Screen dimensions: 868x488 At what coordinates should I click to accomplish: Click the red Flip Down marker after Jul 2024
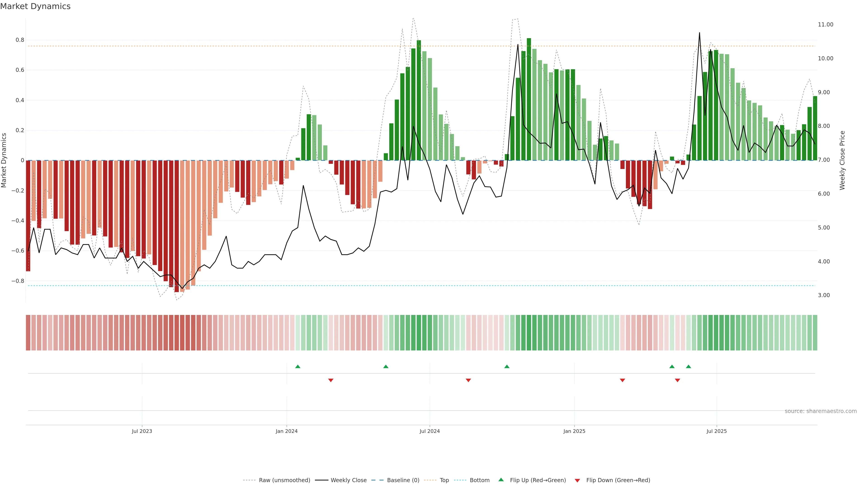click(x=468, y=380)
